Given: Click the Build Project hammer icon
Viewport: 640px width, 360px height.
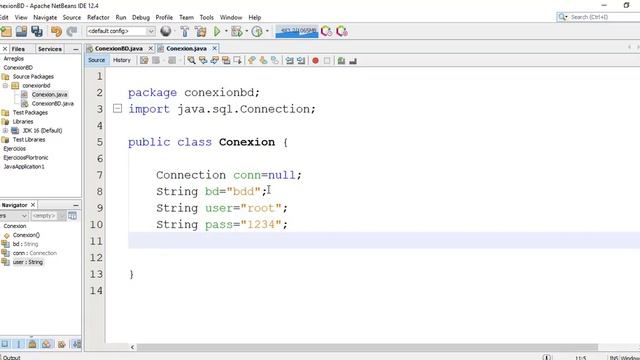Looking at the screenshot, I should tap(184, 31).
